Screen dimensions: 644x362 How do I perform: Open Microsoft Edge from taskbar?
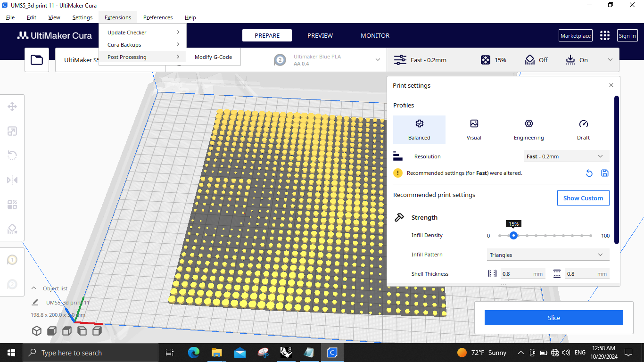[x=194, y=353]
